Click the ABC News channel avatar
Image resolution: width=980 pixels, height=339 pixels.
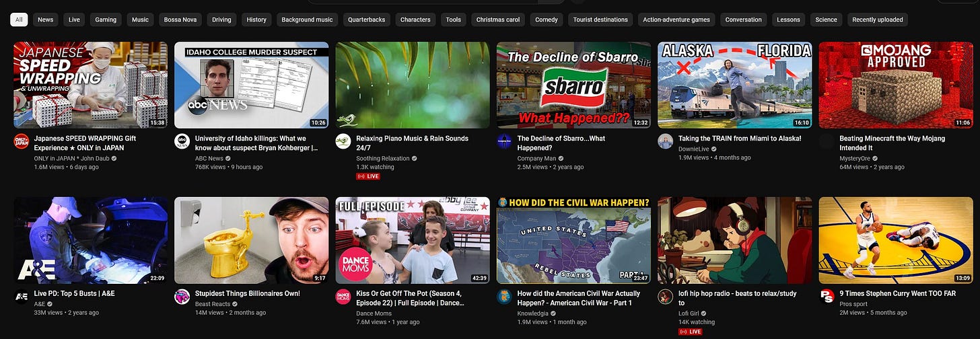182,141
